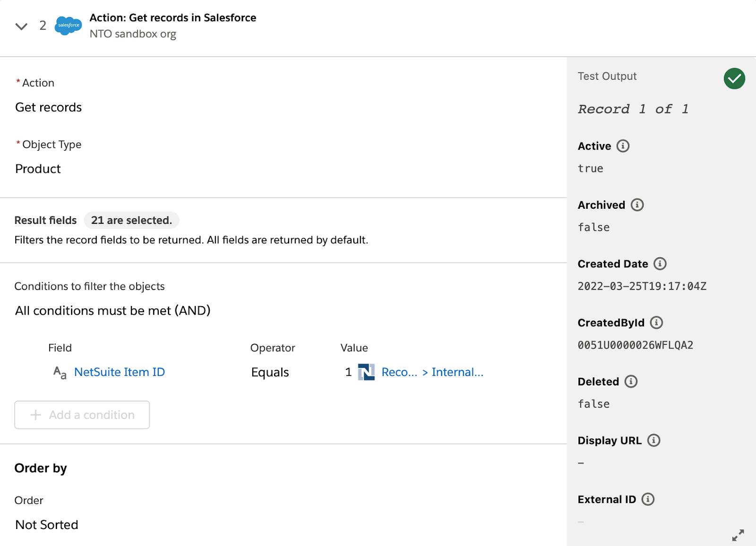Add a condition to the filter
This screenshot has height=546, width=756.
(x=82, y=415)
